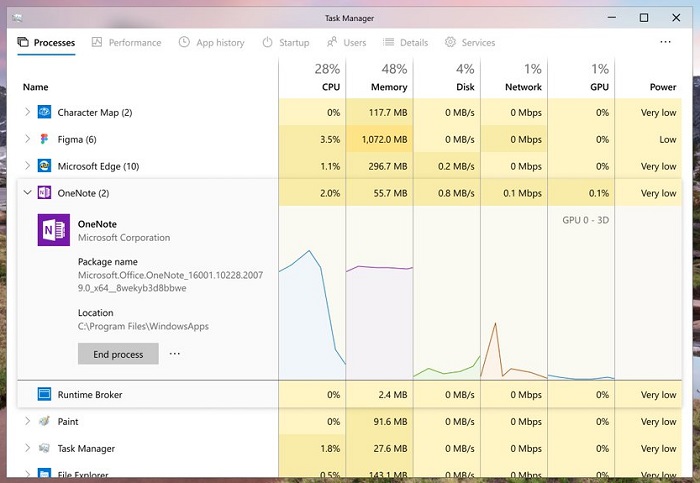Click the C:\Program Files\WindowsApps location path
Image resolution: width=700 pixels, height=483 pixels.
[x=143, y=326]
